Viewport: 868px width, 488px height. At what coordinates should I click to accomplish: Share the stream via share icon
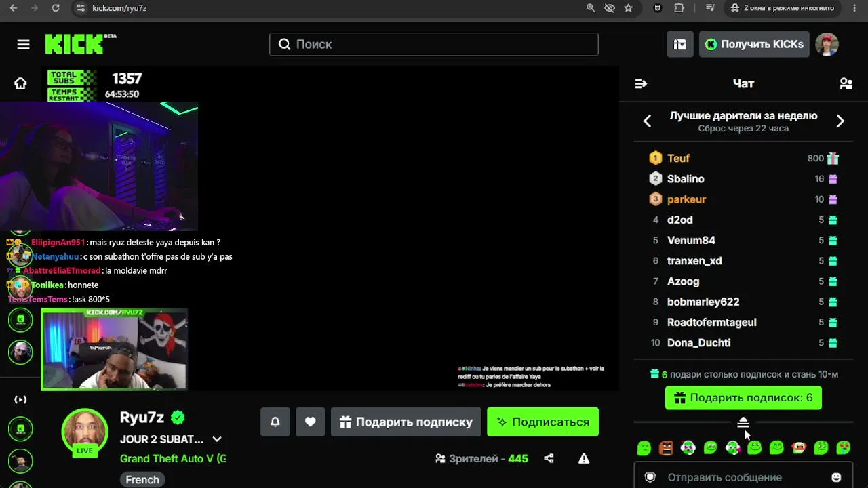tap(549, 459)
